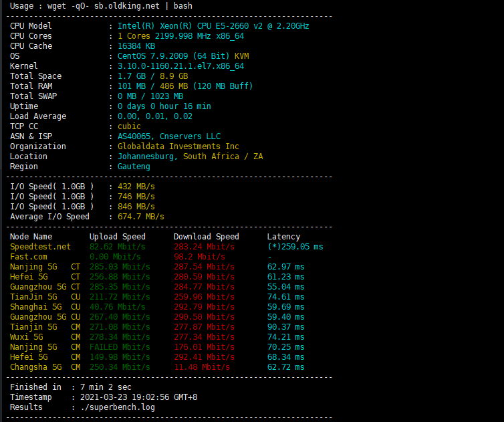Screen dimensions: 504x422
Task: Click the Latency column header
Action: (x=283, y=237)
